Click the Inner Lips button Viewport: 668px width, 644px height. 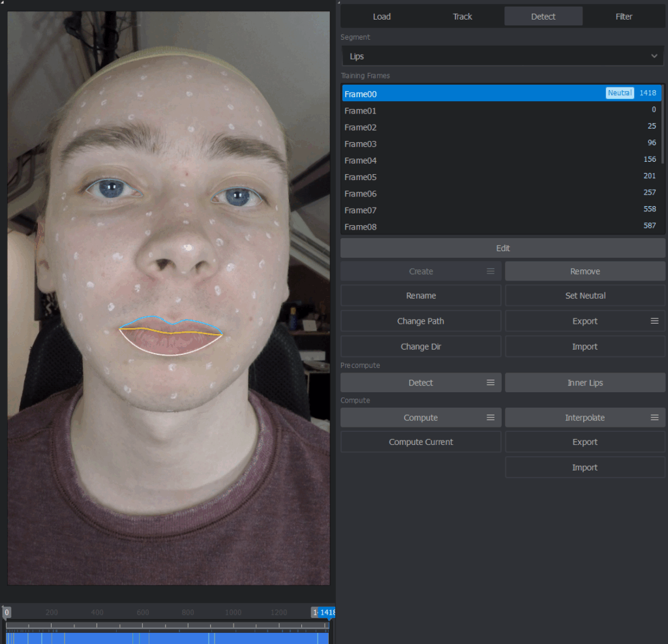[585, 383]
